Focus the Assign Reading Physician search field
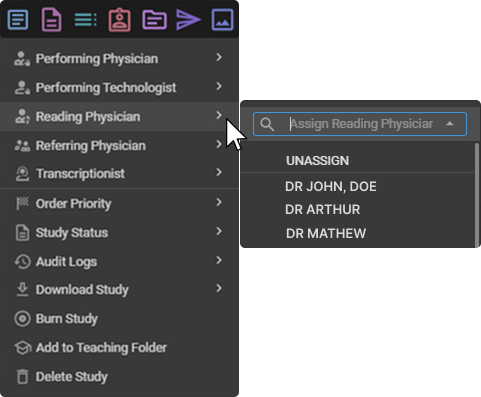Image resolution: width=481 pixels, height=397 pixels. pos(360,124)
